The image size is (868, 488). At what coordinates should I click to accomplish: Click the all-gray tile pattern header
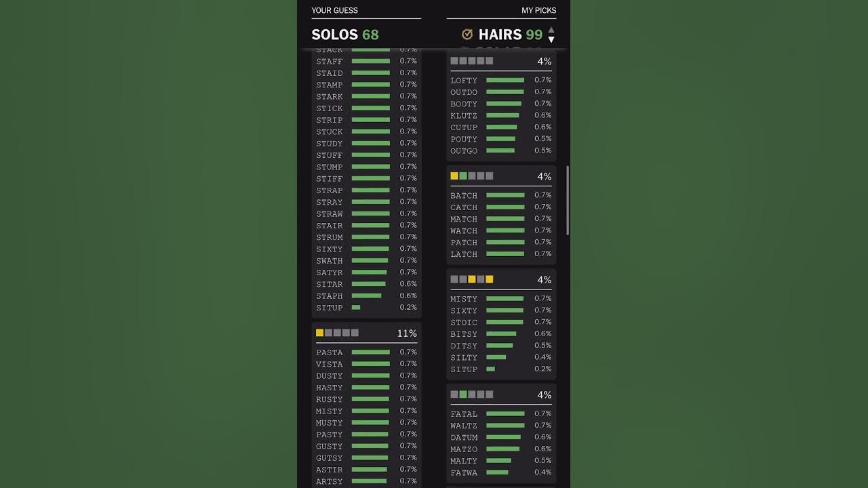[x=472, y=61]
